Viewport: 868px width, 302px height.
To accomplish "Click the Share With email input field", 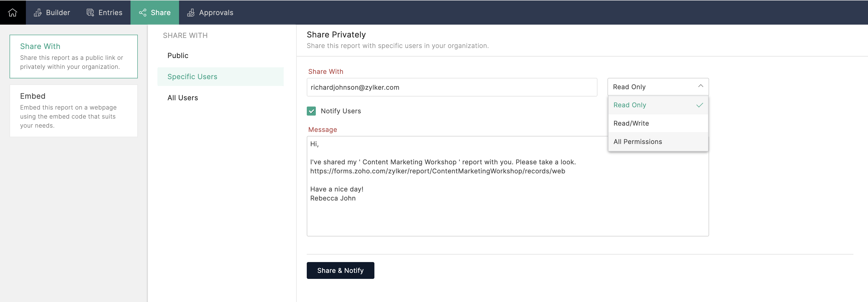I will [452, 87].
